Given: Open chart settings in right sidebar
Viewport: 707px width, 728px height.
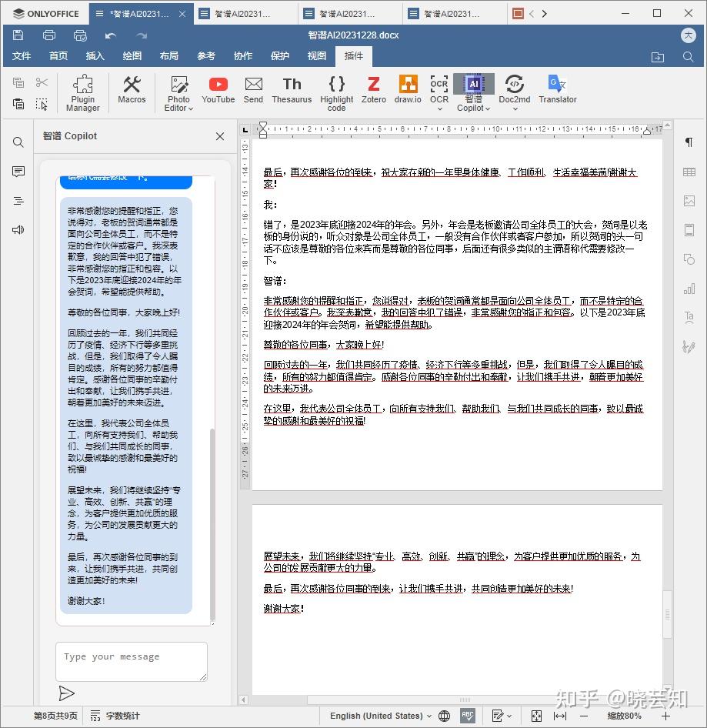Looking at the screenshot, I should (x=689, y=289).
